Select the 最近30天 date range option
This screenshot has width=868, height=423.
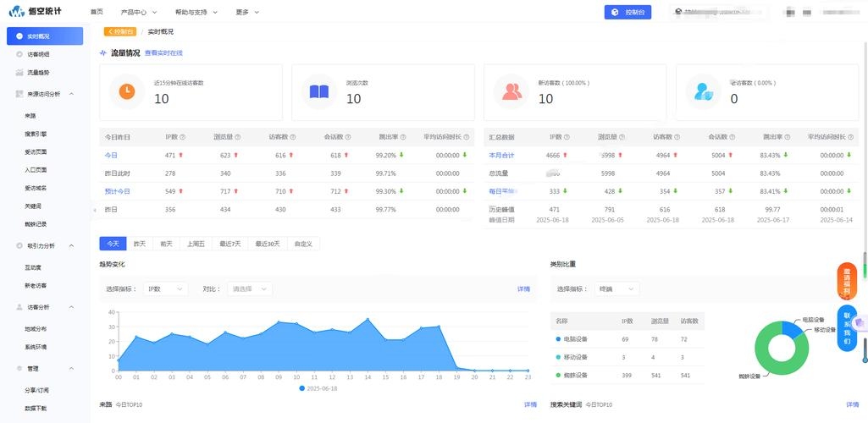267,244
